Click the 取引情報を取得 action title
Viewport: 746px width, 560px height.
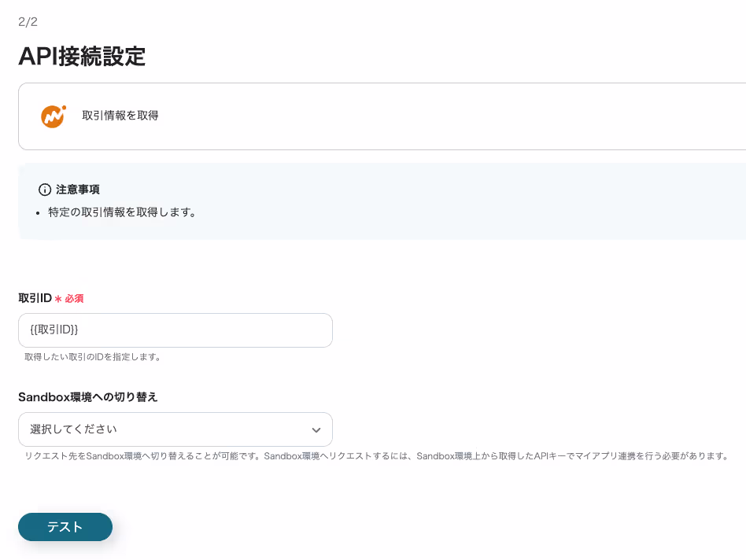pyautogui.click(x=120, y=116)
